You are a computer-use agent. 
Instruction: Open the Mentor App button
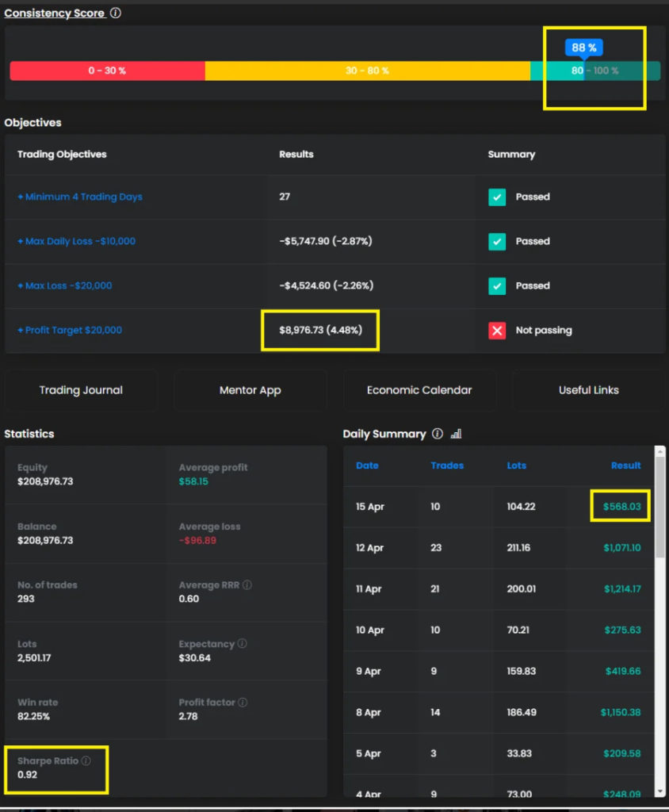point(250,390)
